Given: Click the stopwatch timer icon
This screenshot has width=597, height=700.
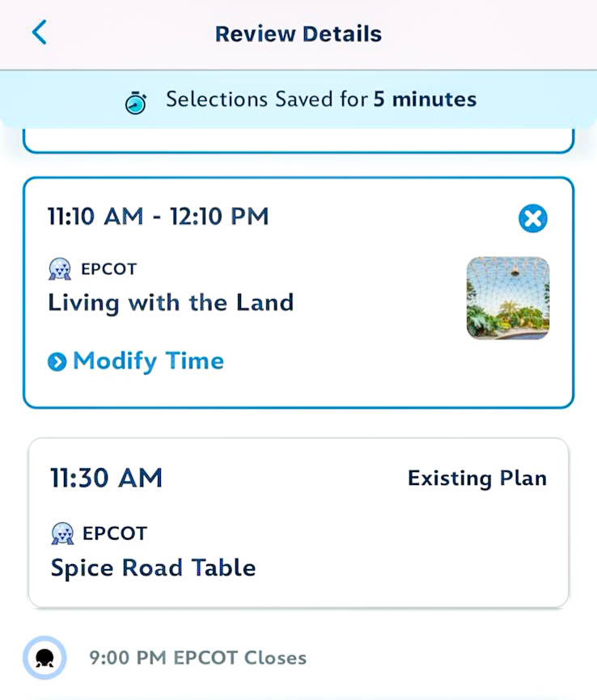Looking at the screenshot, I should (136, 102).
